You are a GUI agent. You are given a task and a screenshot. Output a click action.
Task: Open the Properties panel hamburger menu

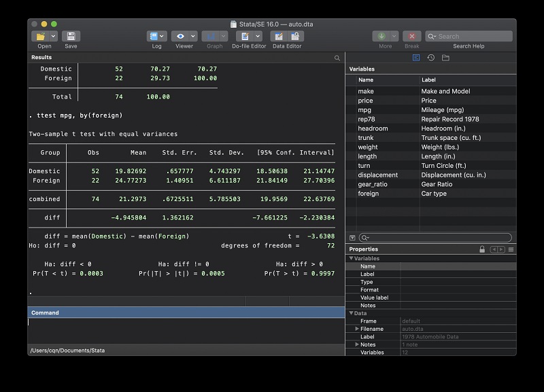511,249
